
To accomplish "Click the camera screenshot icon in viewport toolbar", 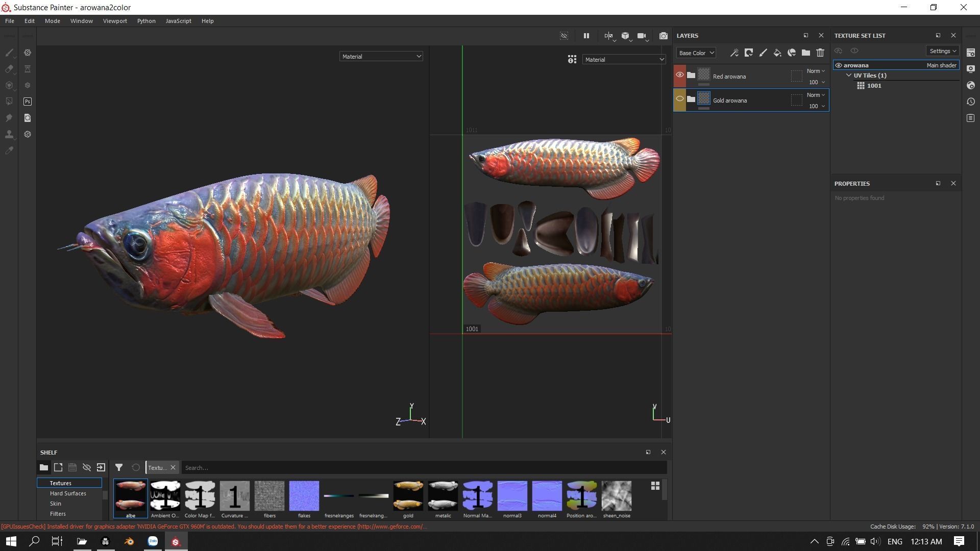I will pos(663,36).
